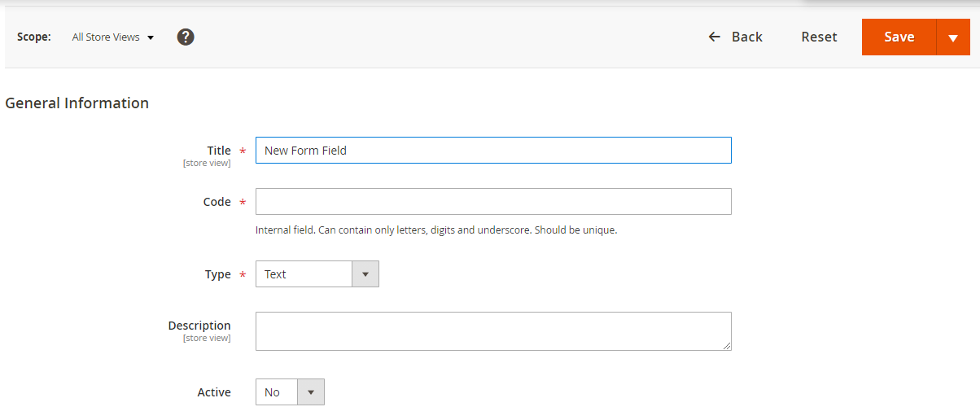Open the Type dropdown showing Text
Image resolution: width=980 pixels, height=420 pixels.
click(x=317, y=274)
